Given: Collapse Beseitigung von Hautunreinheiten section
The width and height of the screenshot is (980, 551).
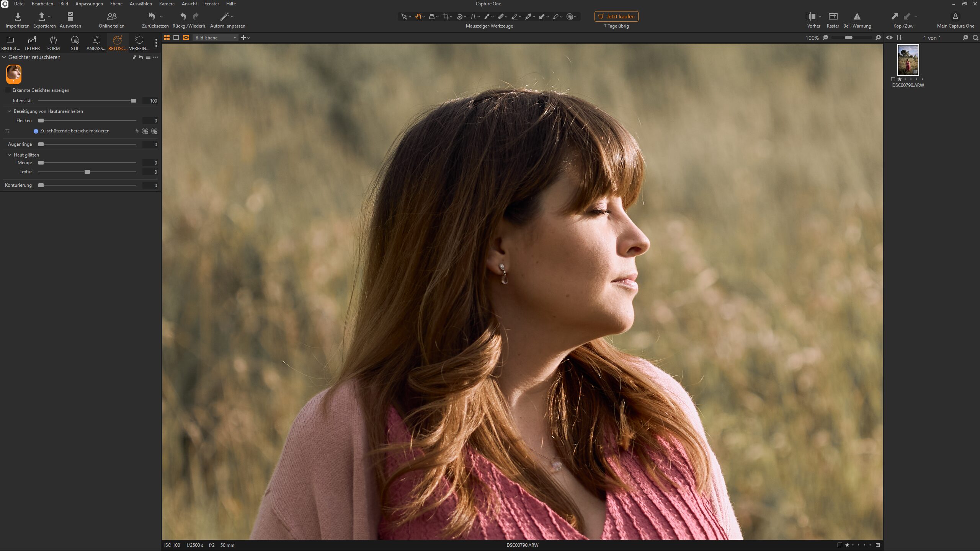Looking at the screenshot, I should pyautogui.click(x=10, y=111).
